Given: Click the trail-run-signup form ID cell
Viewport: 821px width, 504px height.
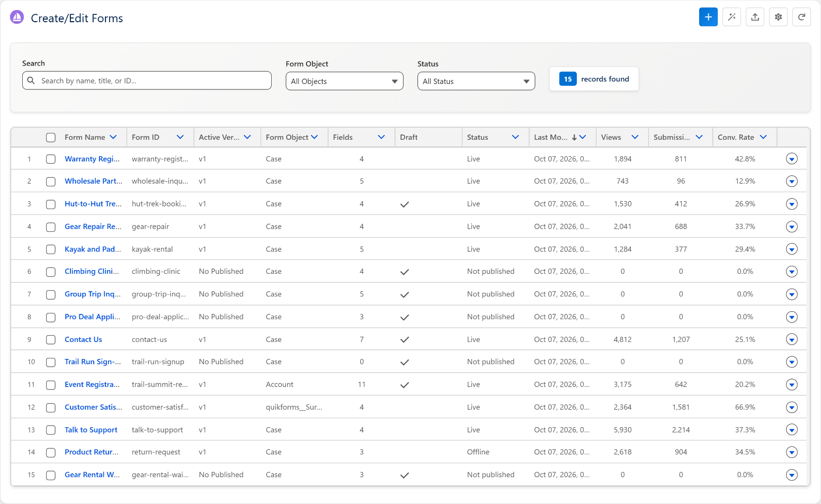Looking at the screenshot, I should click(x=158, y=362).
